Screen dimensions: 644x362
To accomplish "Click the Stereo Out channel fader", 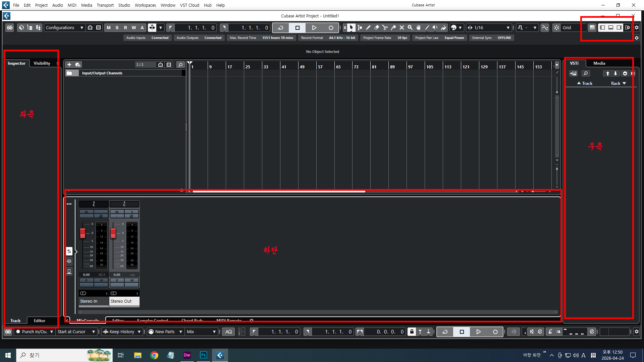I will click(x=113, y=233).
